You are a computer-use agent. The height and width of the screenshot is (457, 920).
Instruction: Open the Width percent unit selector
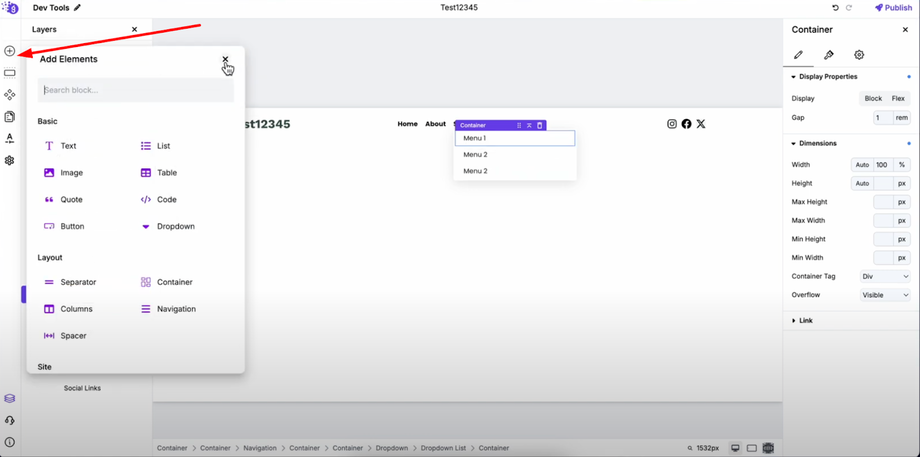tap(902, 165)
